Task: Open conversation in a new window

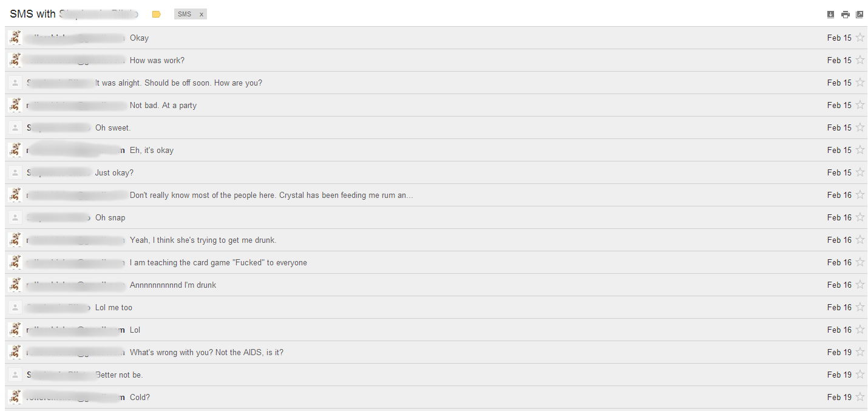Action: tap(860, 15)
